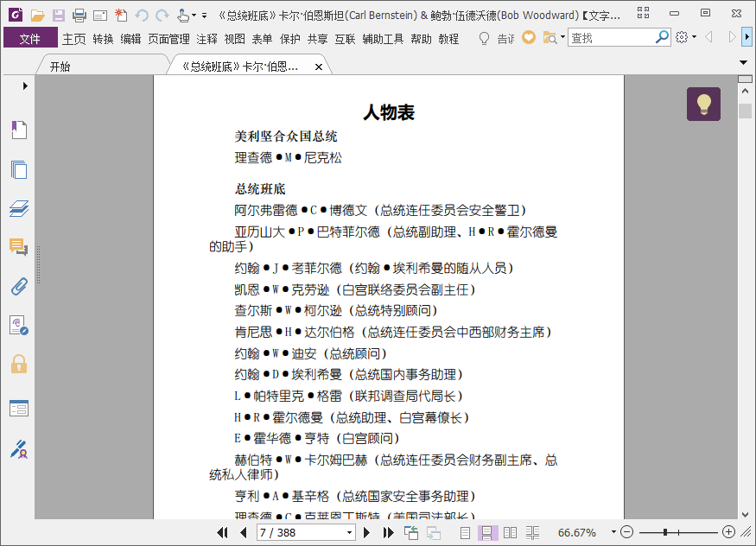Open the tab list dropdown arrow
The width and height of the screenshot is (756, 546).
(x=743, y=62)
